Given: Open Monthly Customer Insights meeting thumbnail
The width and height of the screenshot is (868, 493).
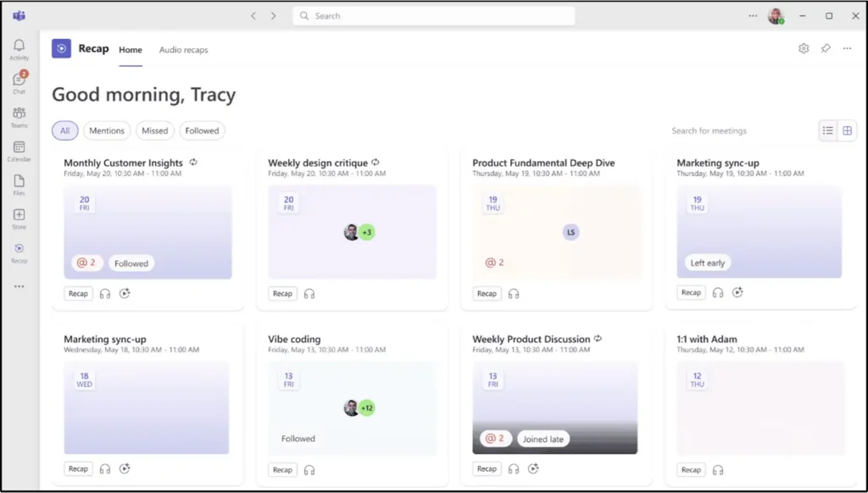Looking at the screenshot, I should coord(147,232).
